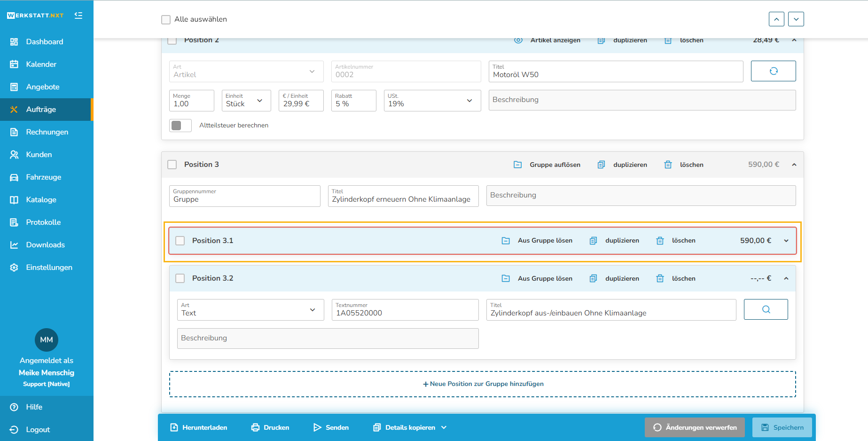The height and width of the screenshot is (441, 868).
Task: Click löschen trash icon for Position 3
Action: pyautogui.click(x=668, y=165)
